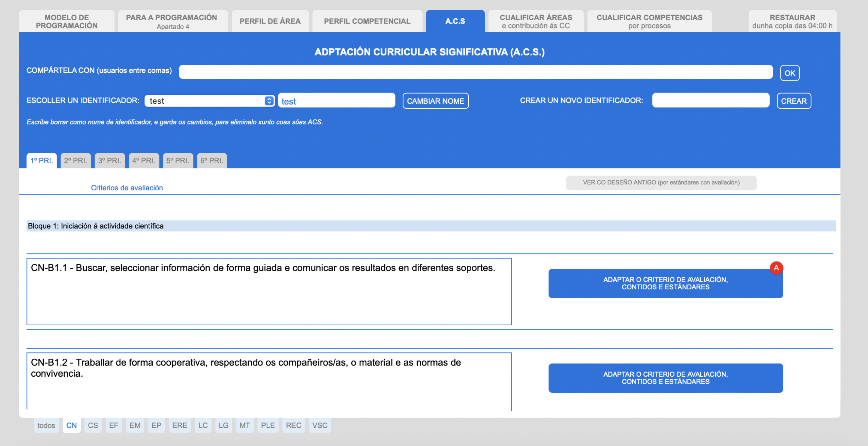Screen dimensions: 868x446
Task: Select the REC subject tab
Action: pos(293,425)
